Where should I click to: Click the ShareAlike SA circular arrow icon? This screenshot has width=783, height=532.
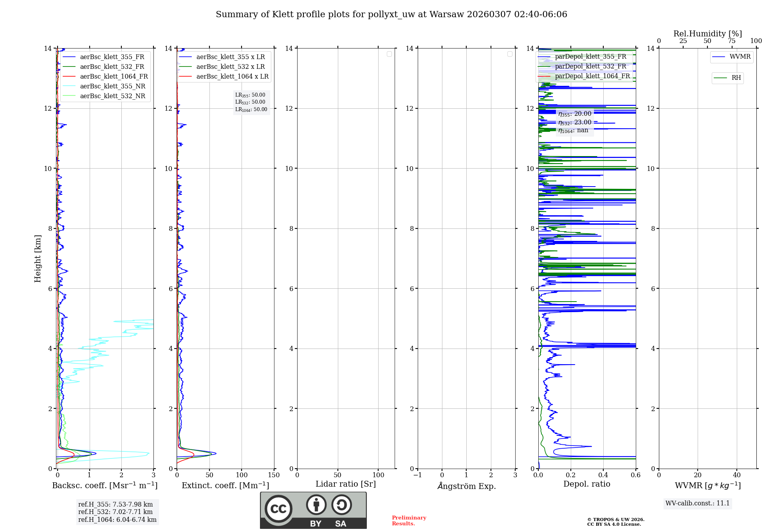click(341, 505)
